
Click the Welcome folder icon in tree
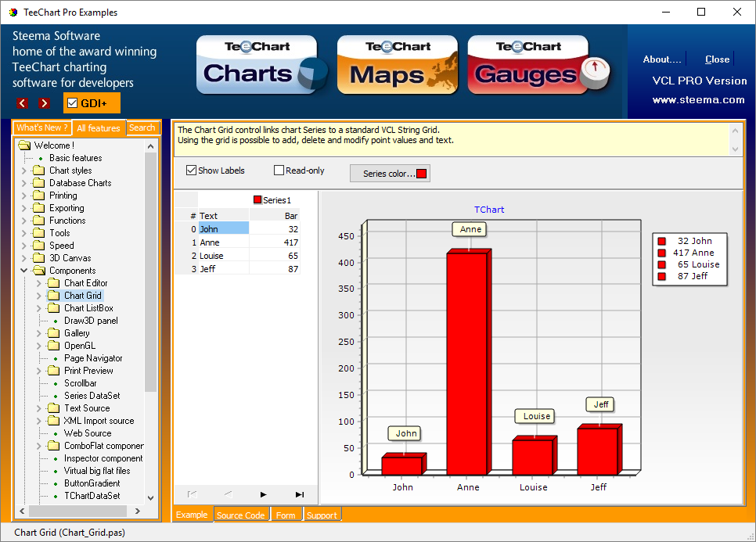(x=24, y=145)
